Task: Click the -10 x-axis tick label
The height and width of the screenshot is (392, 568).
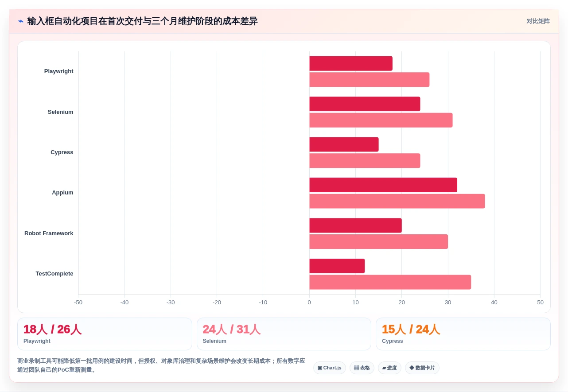Action: point(263,303)
